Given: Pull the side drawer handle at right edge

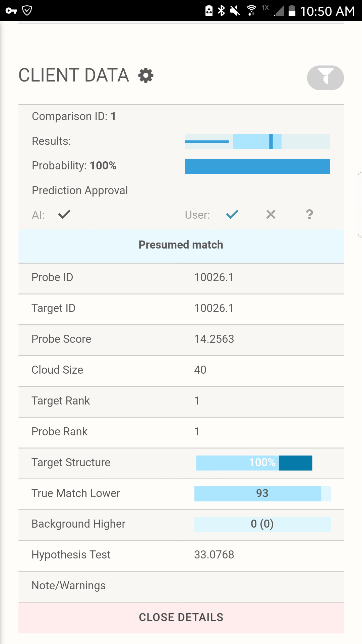Looking at the screenshot, I should tap(360, 205).
